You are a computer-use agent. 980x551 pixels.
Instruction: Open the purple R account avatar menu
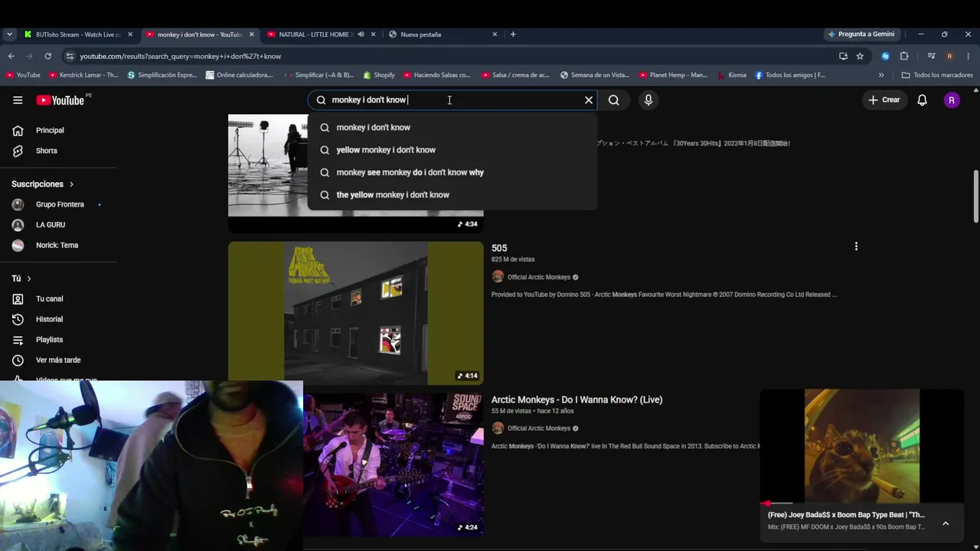(x=952, y=100)
